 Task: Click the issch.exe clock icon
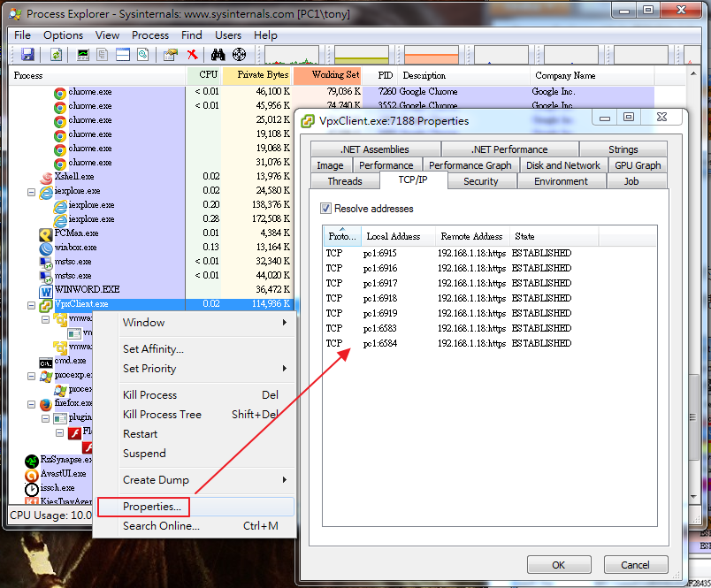point(32,489)
